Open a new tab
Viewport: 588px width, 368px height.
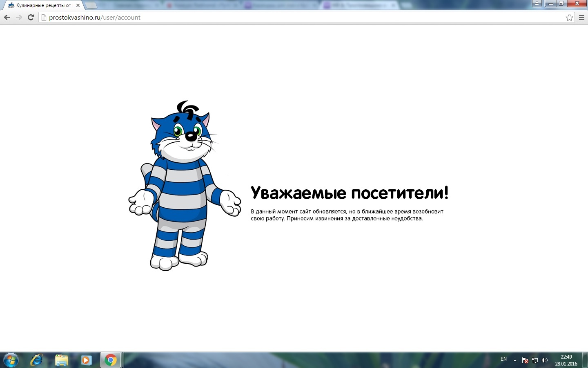tap(91, 6)
